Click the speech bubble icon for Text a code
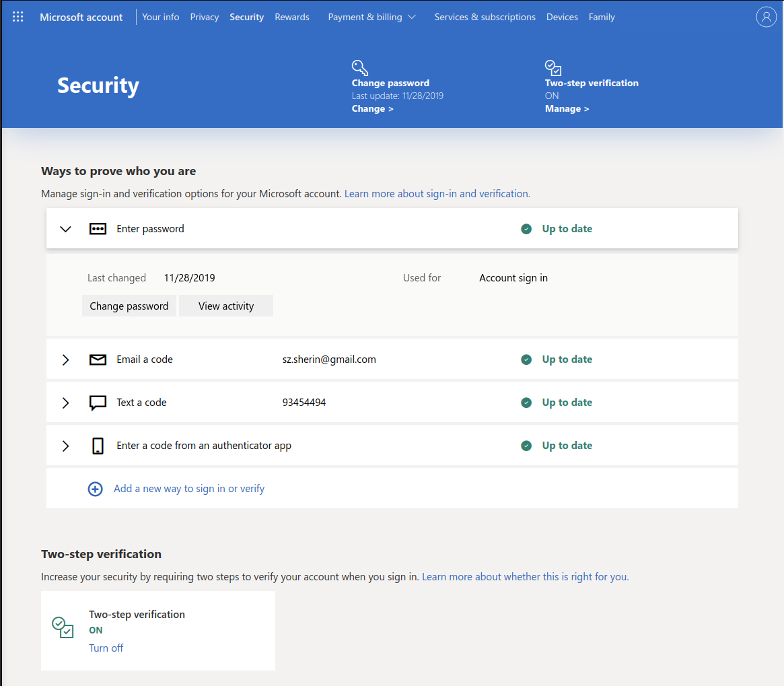This screenshot has height=686, width=784. (98, 403)
